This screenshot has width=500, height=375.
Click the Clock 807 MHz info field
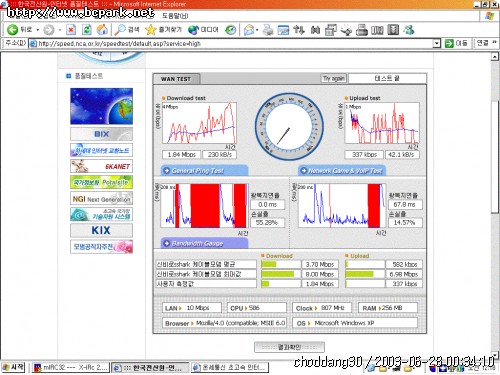coord(322,308)
